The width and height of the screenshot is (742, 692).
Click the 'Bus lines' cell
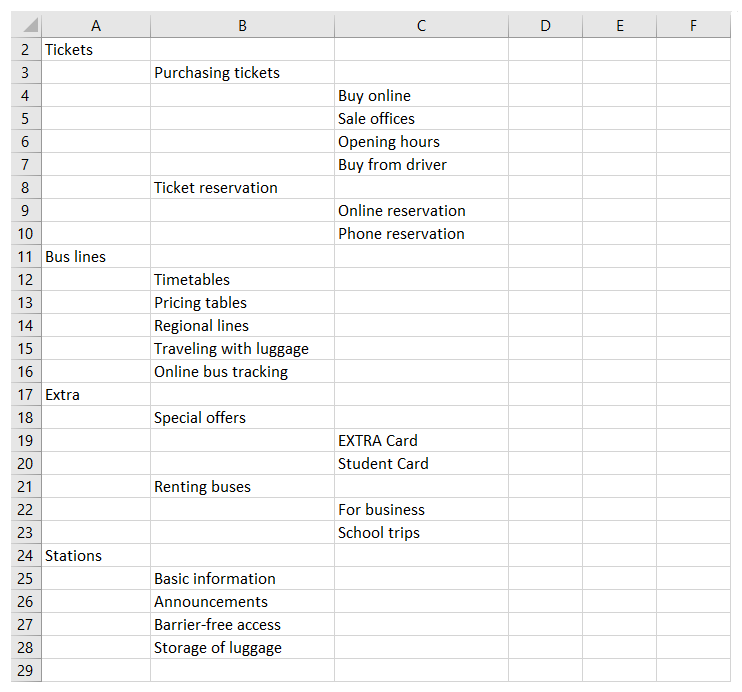[x=96, y=257]
